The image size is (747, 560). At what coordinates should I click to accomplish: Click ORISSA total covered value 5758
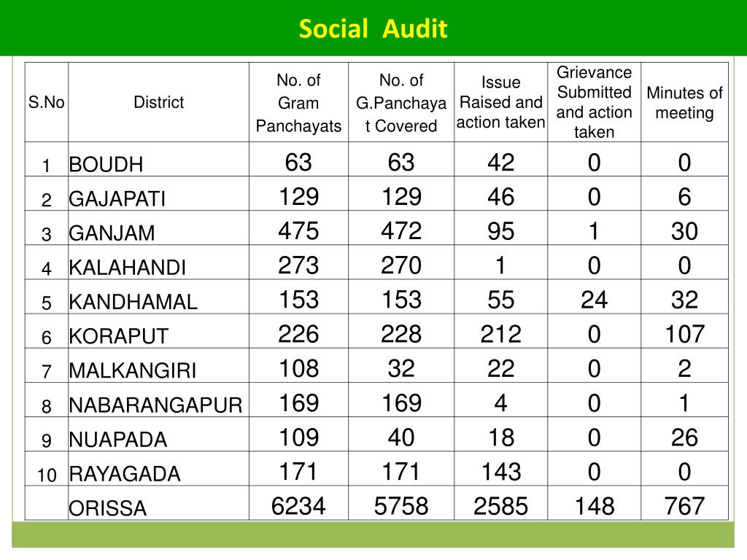401,506
